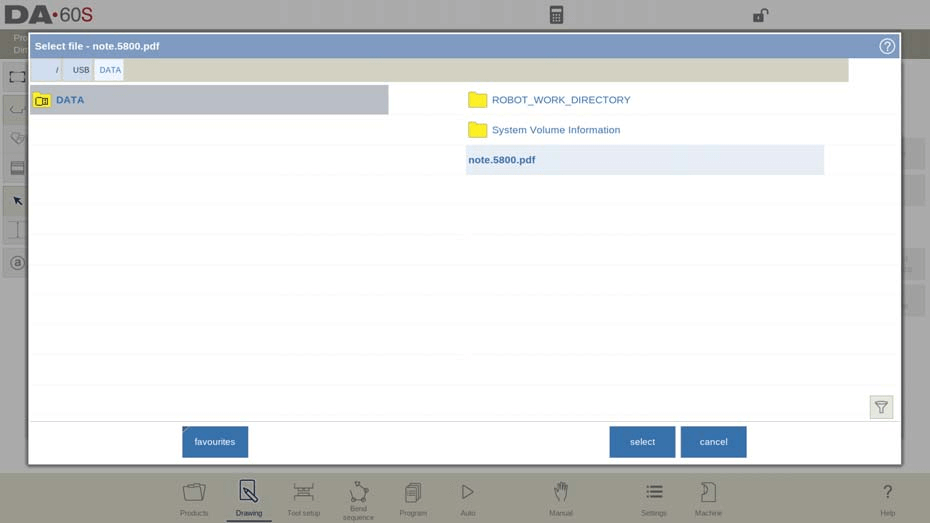Open the calculator icon in top bar

coord(556,15)
